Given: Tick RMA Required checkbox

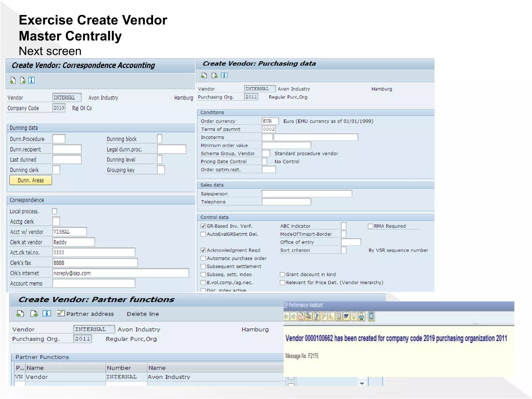Looking at the screenshot, I should point(370,226).
